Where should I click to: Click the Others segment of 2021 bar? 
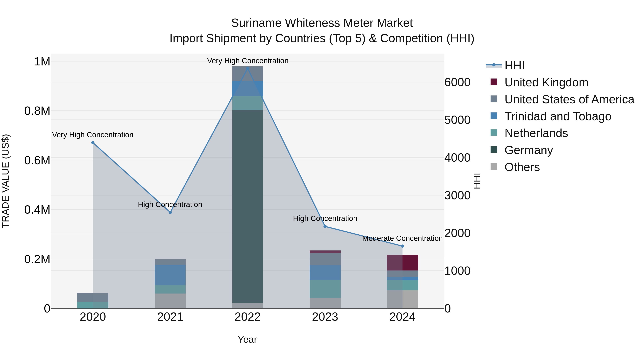coord(170,301)
